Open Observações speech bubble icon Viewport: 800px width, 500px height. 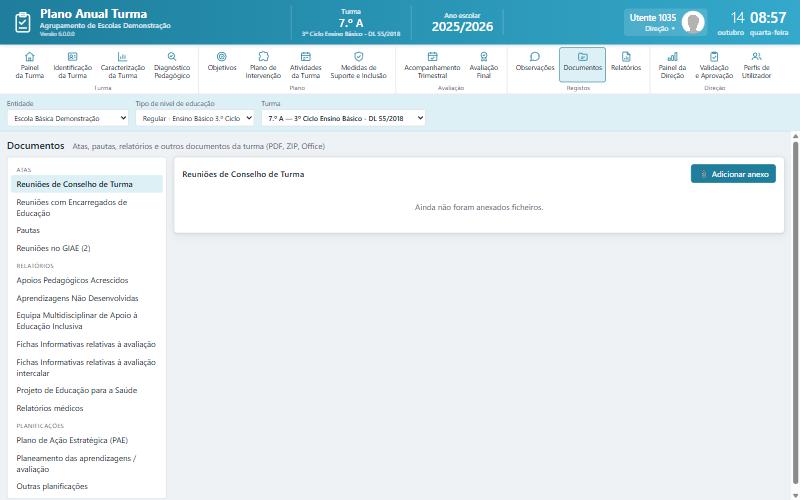click(535, 57)
